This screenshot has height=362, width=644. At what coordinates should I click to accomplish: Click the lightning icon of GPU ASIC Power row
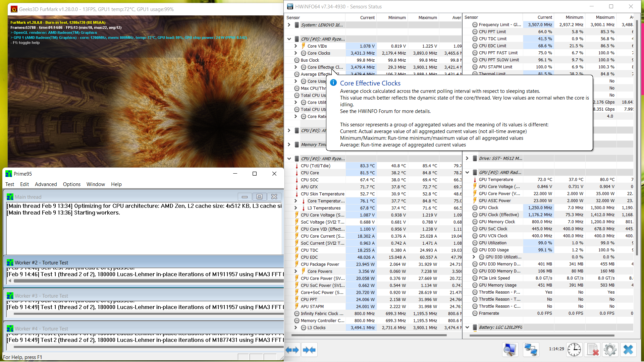pos(475,201)
